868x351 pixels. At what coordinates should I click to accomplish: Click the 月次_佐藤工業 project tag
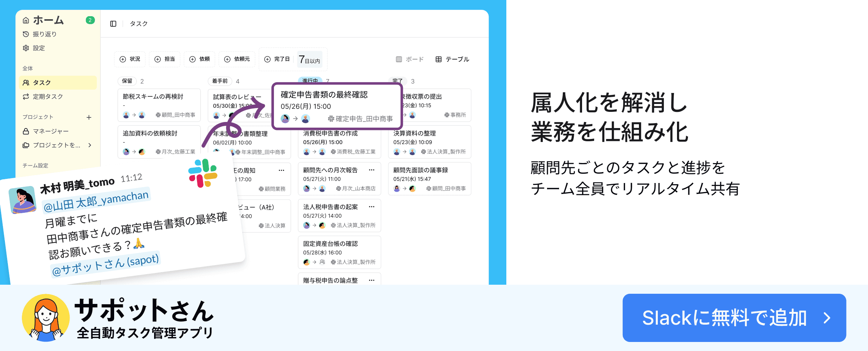(176, 152)
